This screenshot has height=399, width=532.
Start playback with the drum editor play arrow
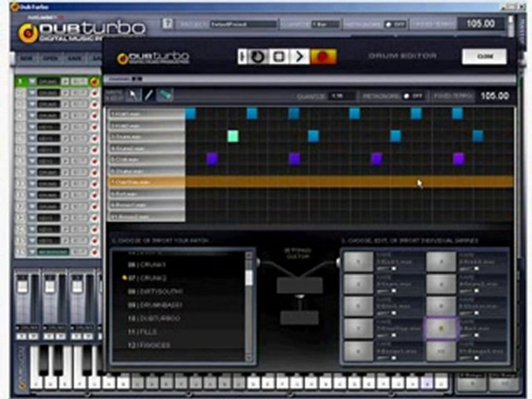pos(300,57)
